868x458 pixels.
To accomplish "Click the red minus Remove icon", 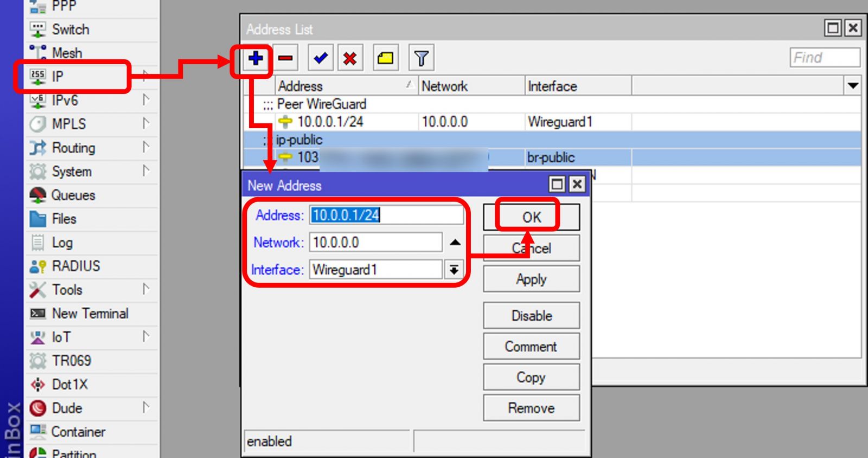I will [286, 58].
